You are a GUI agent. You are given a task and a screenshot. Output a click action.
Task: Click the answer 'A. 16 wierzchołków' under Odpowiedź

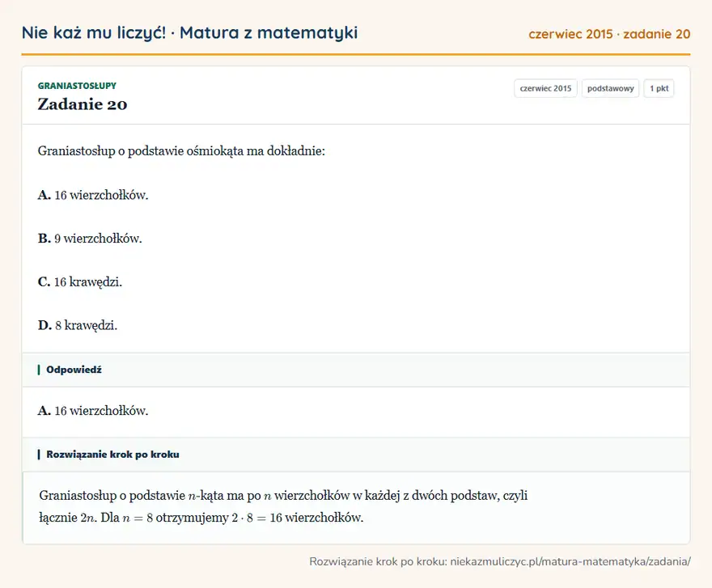pyautogui.click(x=93, y=411)
